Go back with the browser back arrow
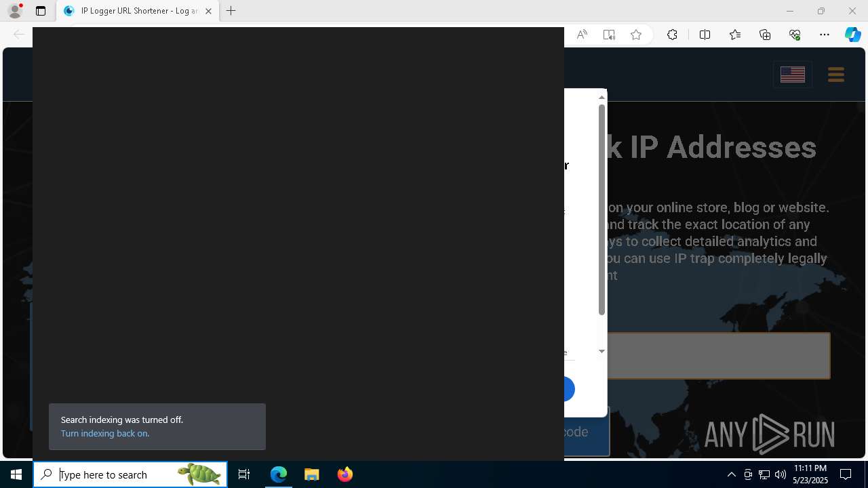 click(19, 35)
